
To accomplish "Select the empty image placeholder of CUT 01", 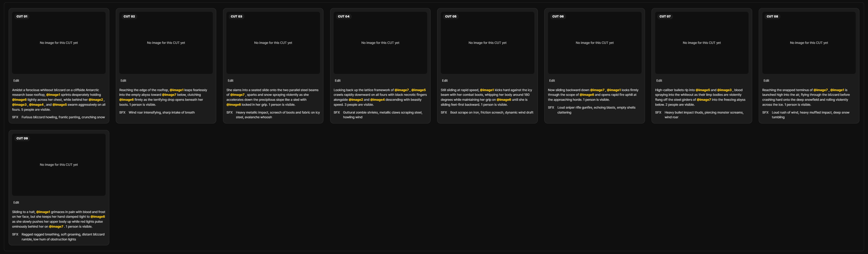I will coord(59,43).
